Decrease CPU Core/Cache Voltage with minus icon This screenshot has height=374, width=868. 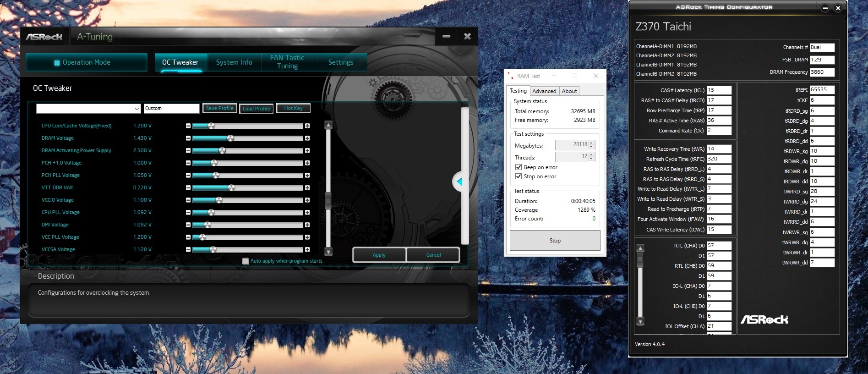click(x=188, y=126)
